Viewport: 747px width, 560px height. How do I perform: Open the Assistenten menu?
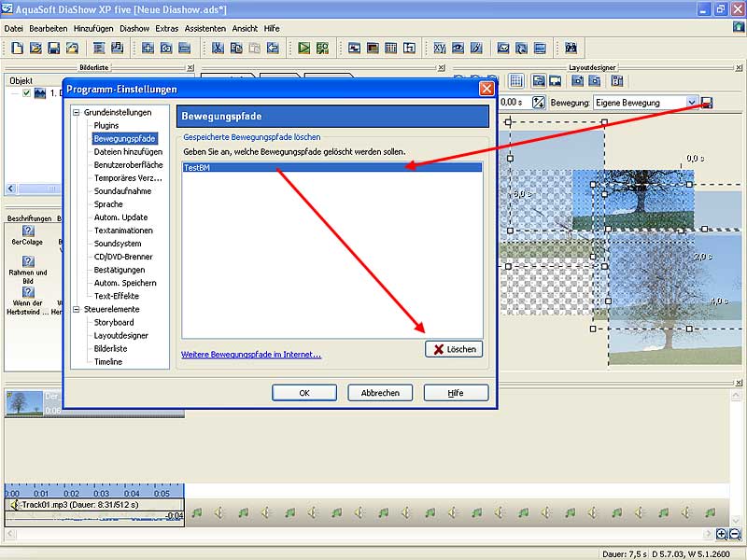pos(204,29)
